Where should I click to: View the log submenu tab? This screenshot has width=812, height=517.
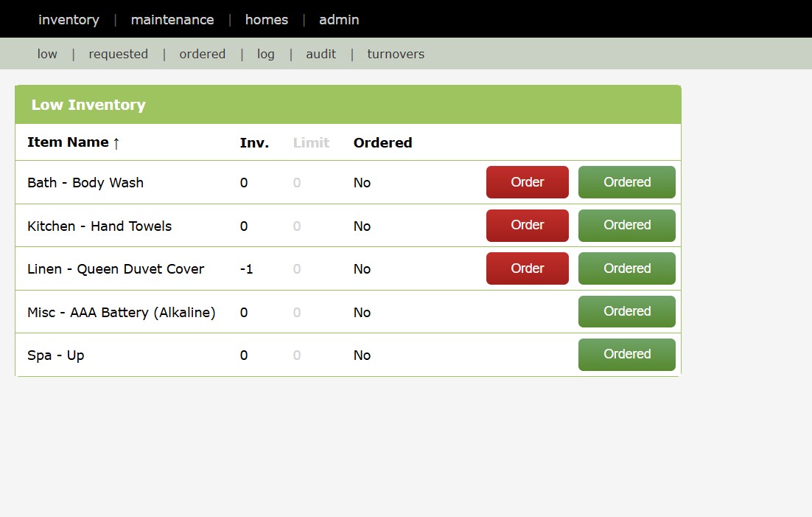pyautogui.click(x=265, y=54)
